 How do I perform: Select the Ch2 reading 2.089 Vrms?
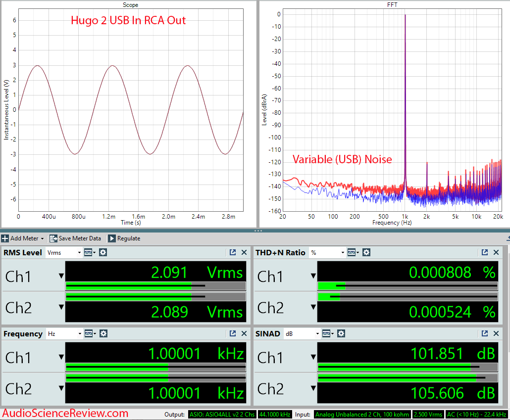pyautogui.click(x=197, y=312)
